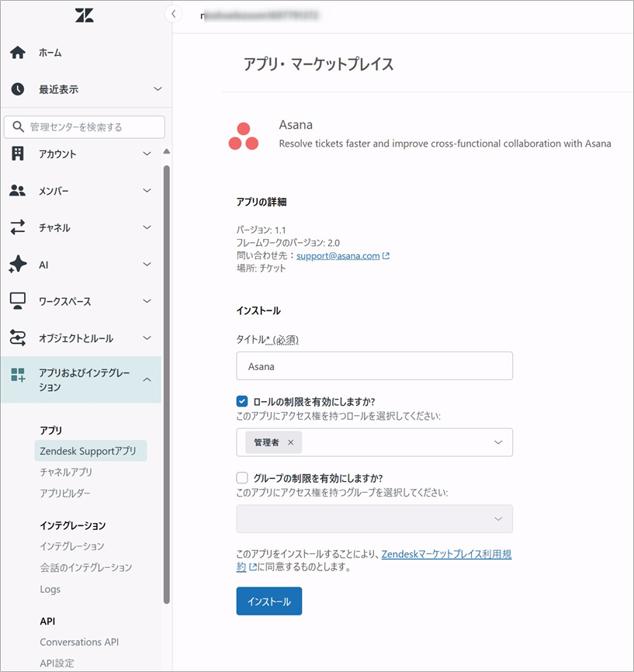Screen dimensions: 634x672
Task: Click the recently viewed clock icon
Action: 18,89
